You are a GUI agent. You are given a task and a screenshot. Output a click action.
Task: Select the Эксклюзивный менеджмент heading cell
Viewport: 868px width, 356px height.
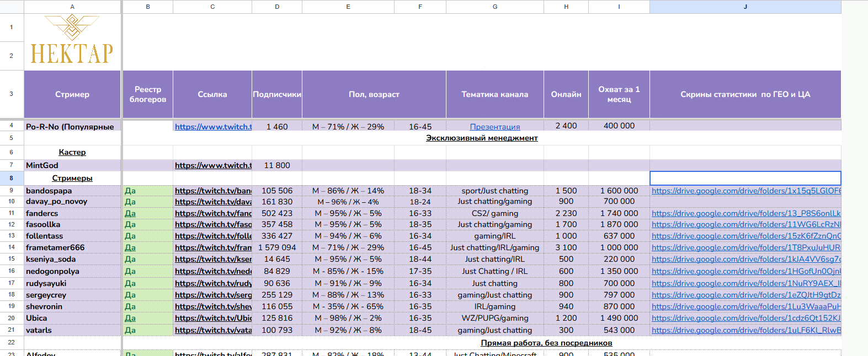(482, 138)
